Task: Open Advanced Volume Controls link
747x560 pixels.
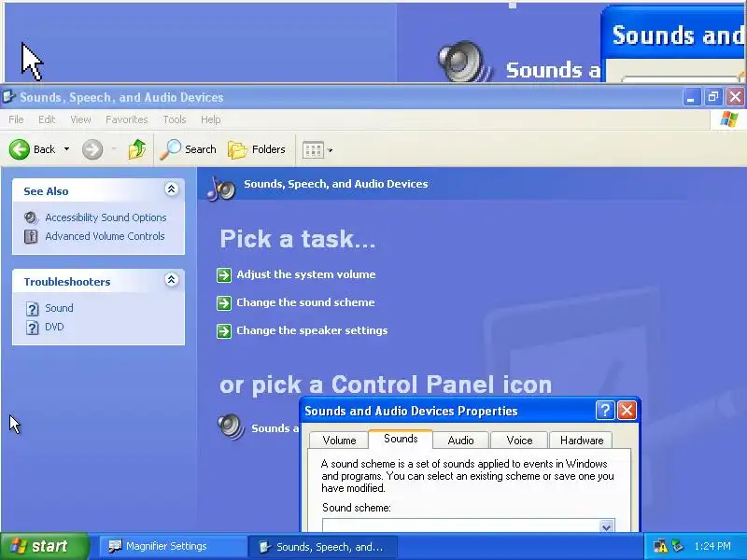Action: 105,236
